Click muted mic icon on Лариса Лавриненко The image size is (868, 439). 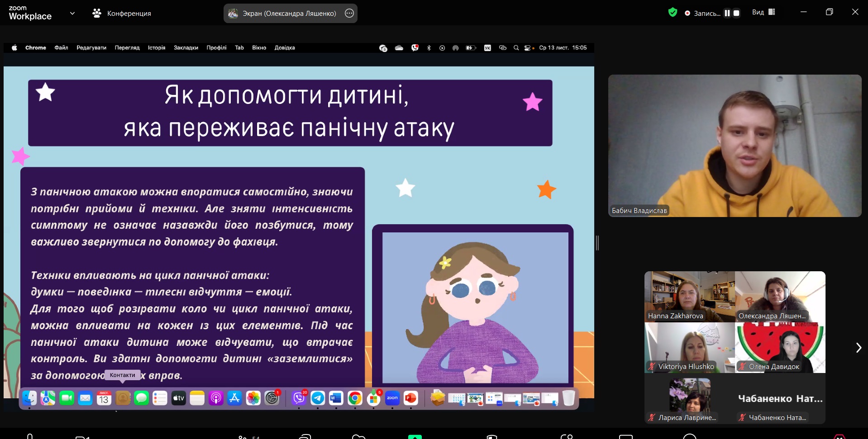652,418
